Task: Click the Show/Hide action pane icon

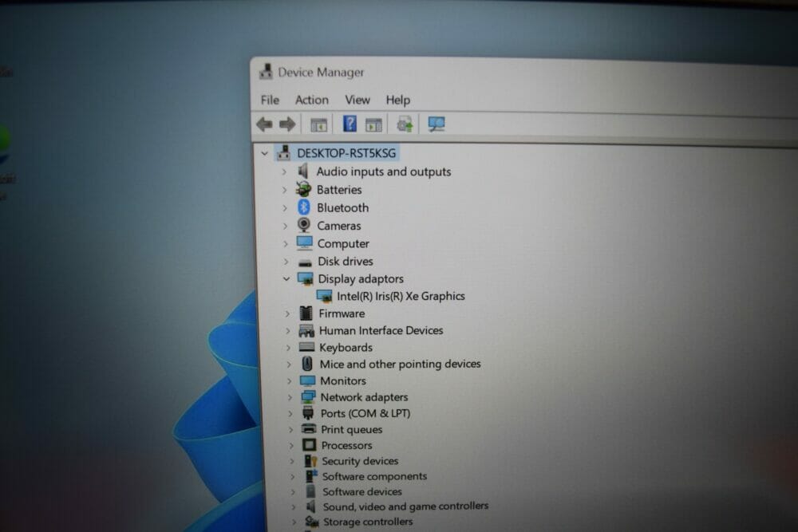Action: point(373,124)
